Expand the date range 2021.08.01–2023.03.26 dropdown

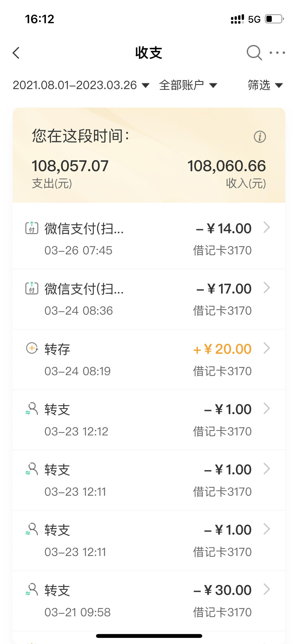pyautogui.click(x=81, y=85)
